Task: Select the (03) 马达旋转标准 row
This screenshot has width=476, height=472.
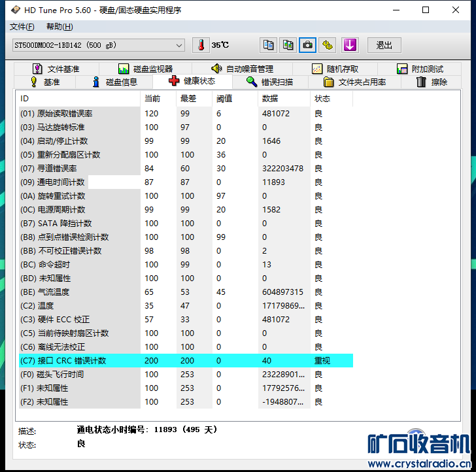Action: [186, 127]
